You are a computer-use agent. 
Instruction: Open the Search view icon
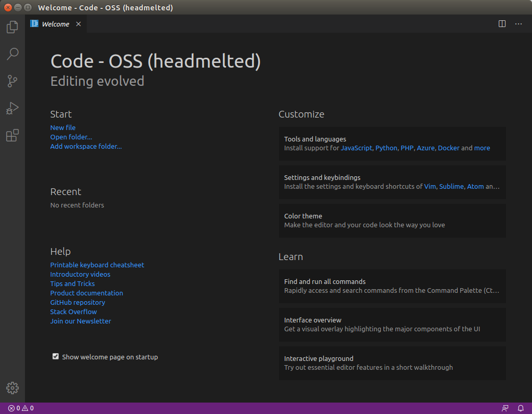click(12, 54)
